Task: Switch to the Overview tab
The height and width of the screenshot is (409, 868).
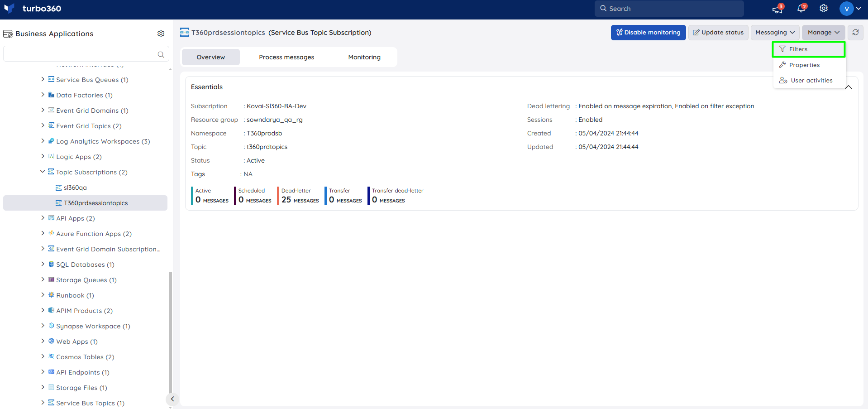Action: tap(211, 57)
